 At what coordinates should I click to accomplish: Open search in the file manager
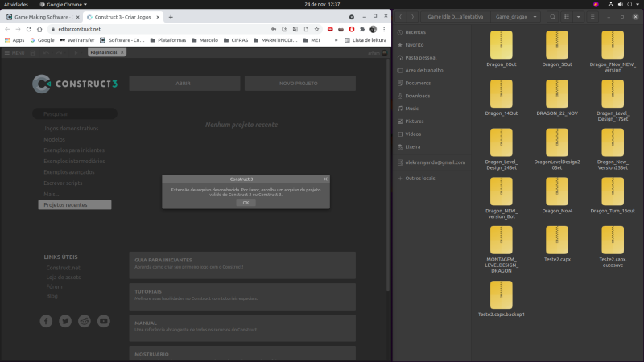click(552, 17)
